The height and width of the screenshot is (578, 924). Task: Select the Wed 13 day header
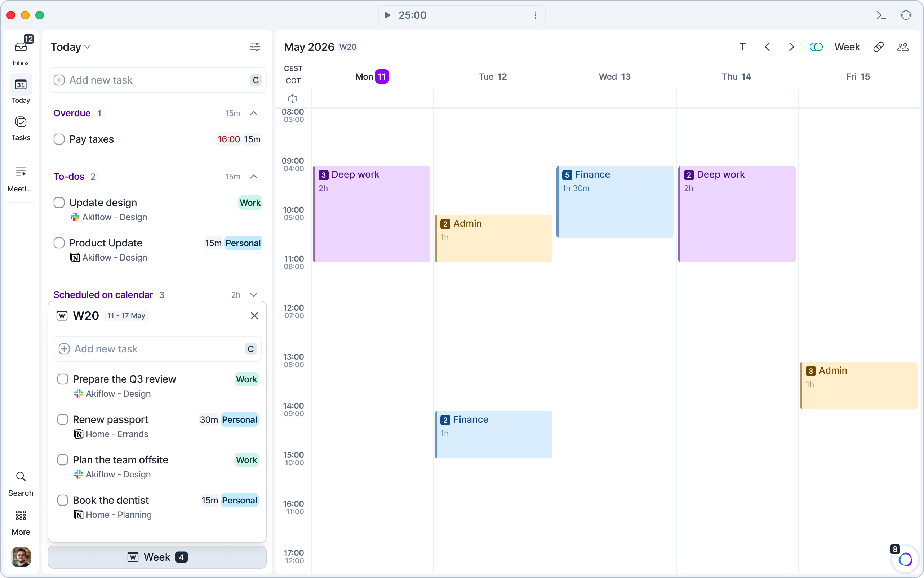coord(614,76)
